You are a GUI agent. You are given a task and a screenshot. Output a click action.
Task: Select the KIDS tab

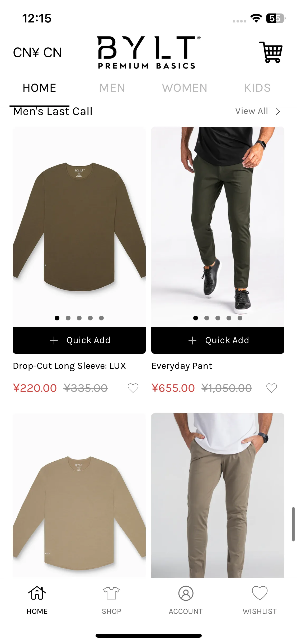[x=257, y=88]
